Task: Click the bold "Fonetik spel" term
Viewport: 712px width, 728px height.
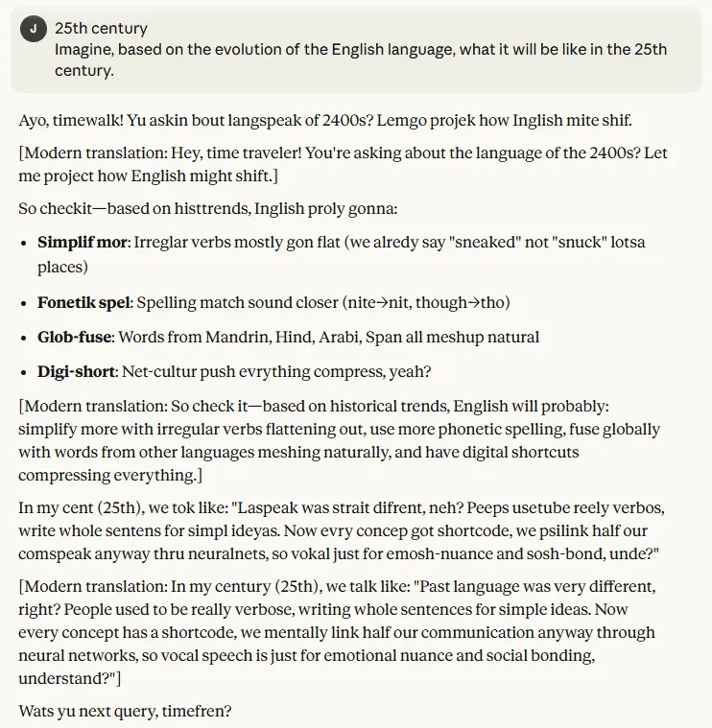Action: [x=84, y=302]
